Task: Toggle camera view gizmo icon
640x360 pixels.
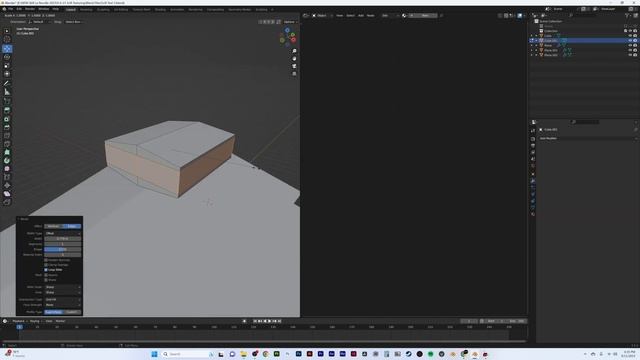Action: point(294,66)
